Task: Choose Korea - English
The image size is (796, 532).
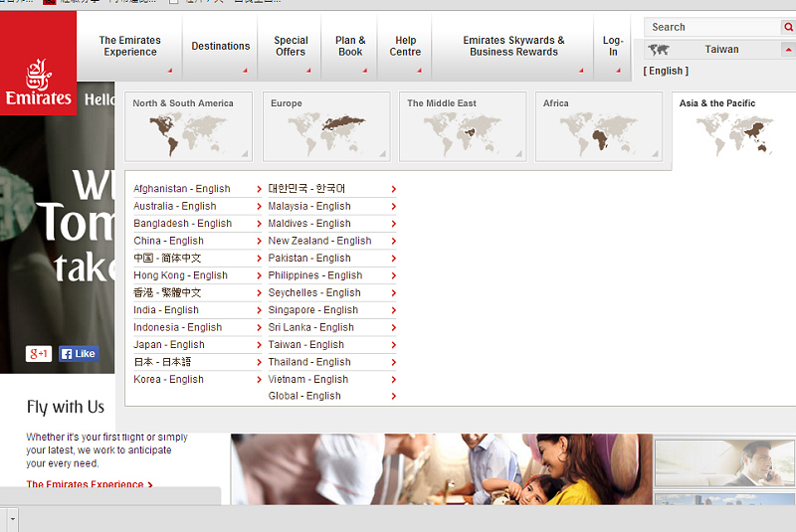Action: point(168,379)
